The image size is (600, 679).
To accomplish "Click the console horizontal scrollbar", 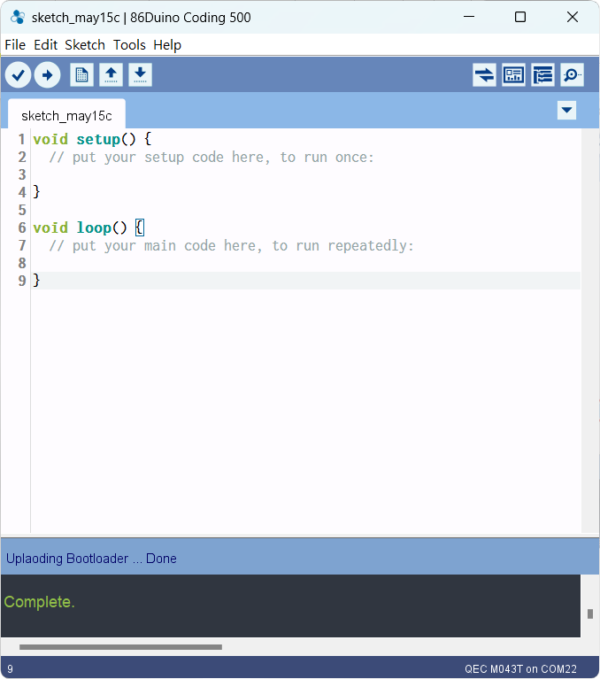I will [120, 647].
